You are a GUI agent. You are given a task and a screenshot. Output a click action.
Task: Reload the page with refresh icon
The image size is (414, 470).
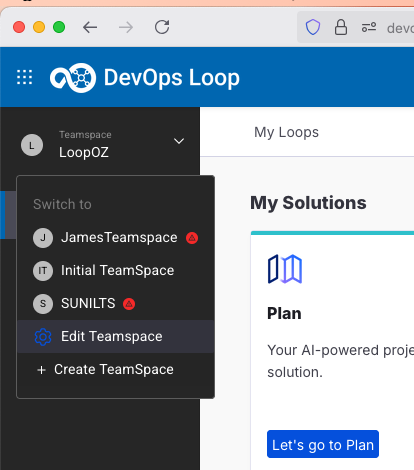pyautogui.click(x=162, y=27)
